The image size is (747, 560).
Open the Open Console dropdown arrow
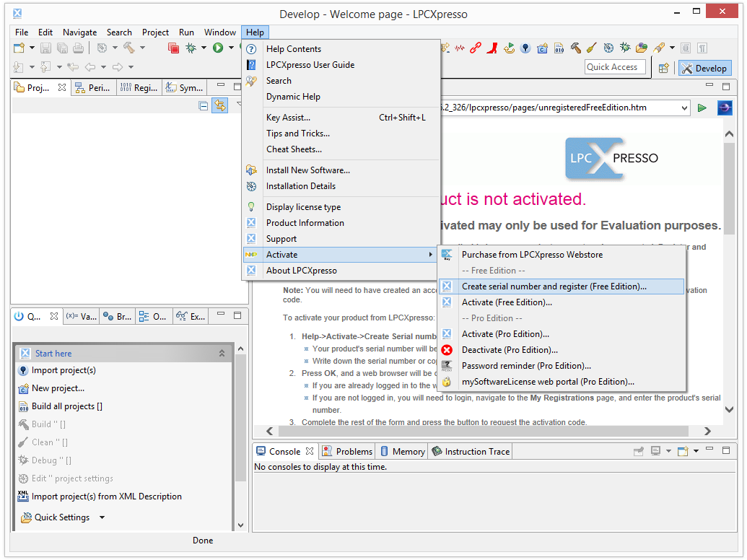(x=696, y=451)
